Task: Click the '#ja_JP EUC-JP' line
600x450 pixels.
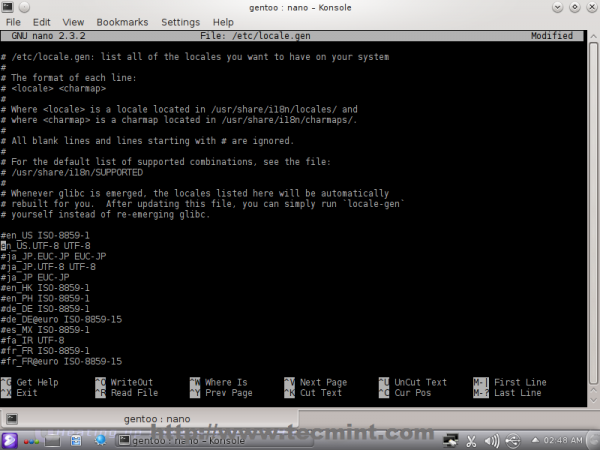Action: [x=35, y=277]
